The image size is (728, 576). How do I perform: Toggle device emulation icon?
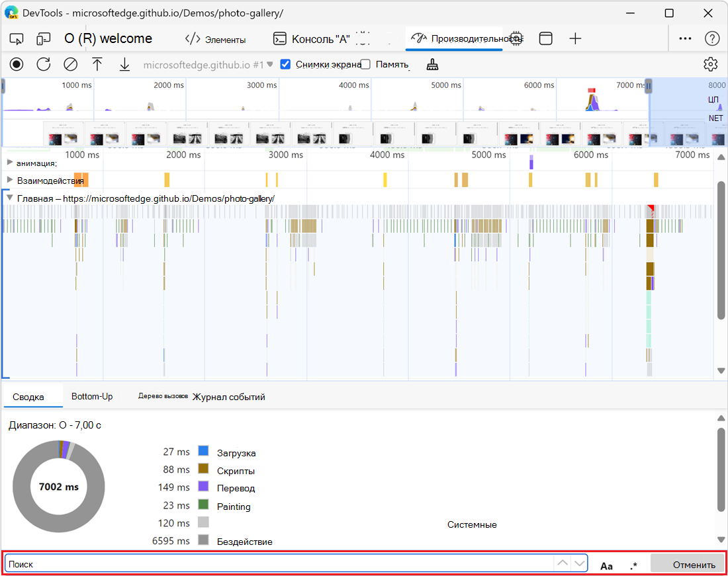click(44, 39)
